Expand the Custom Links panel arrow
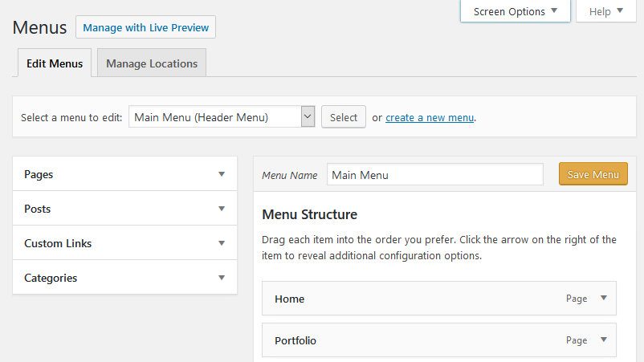Viewport: 644px width, 362px height. 222,243
